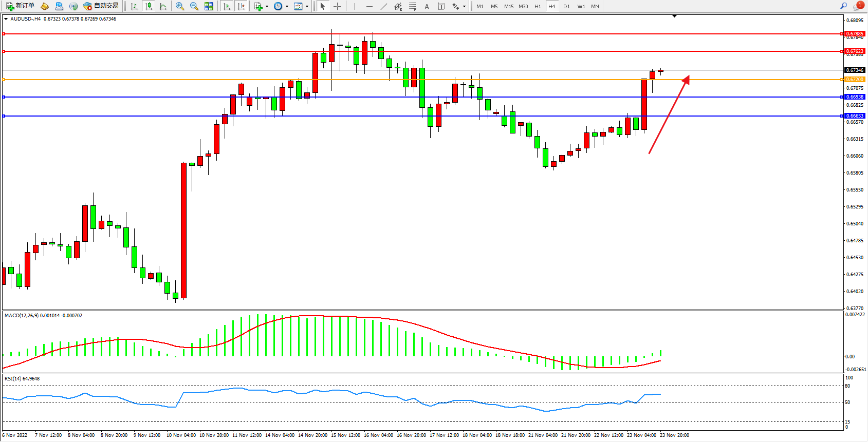The image size is (868, 442).
Task: Open the periodicity clock dropdown arrow
Action: [287, 7]
